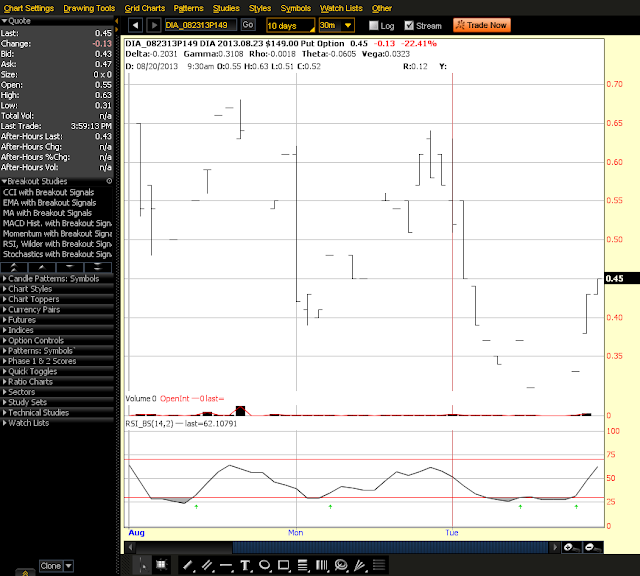Screen dimensions: 640x576
Task: Click the scrollbar right arrow
Action: (x=554, y=547)
